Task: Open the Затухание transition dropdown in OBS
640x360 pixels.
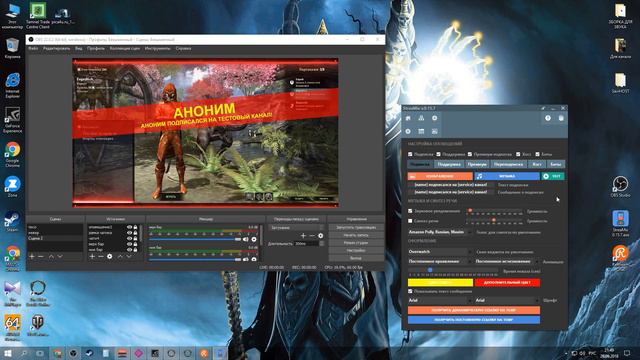Action: click(x=297, y=227)
